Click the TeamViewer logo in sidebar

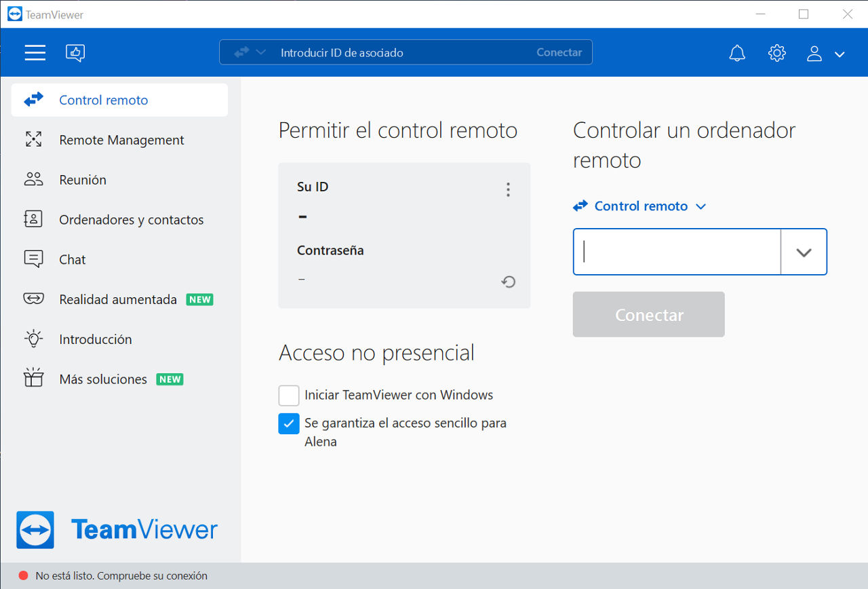[117, 529]
